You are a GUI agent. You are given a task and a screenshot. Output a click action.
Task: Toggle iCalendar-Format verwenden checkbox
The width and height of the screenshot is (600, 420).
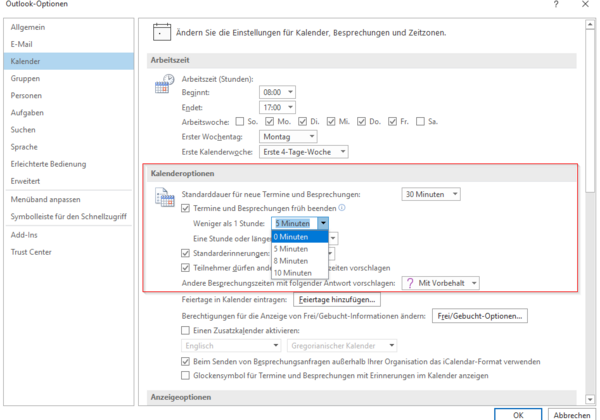click(x=185, y=361)
